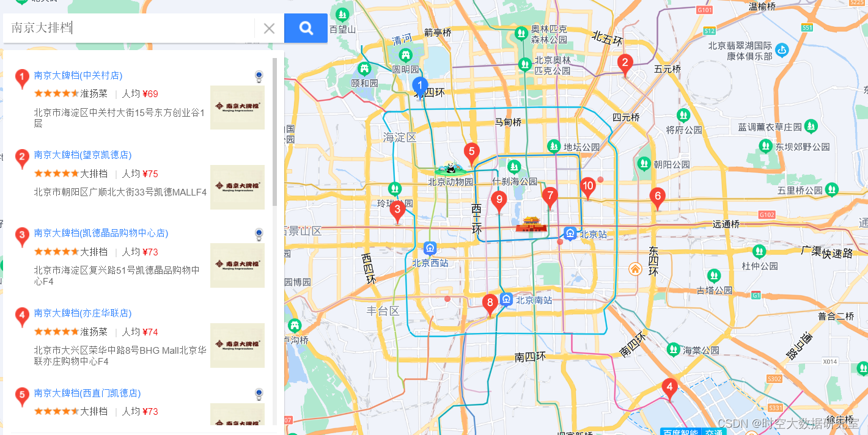Click the 东坝郊野公园 icon
The width and height of the screenshot is (868, 435).
click(x=765, y=145)
